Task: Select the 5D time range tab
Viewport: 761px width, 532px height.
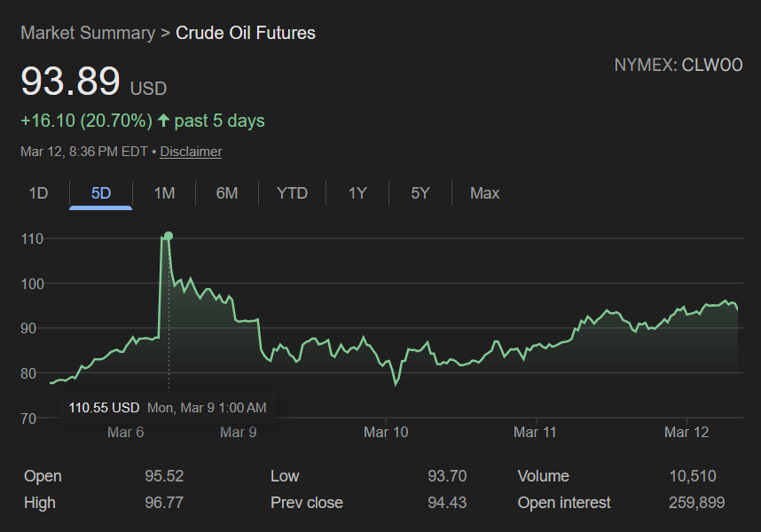Action: (101, 193)
